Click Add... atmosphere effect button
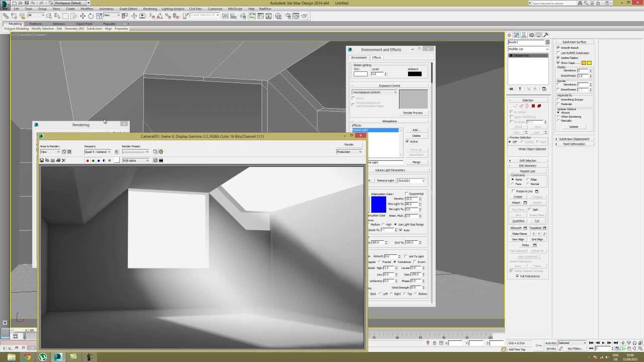 click(416, 130)
